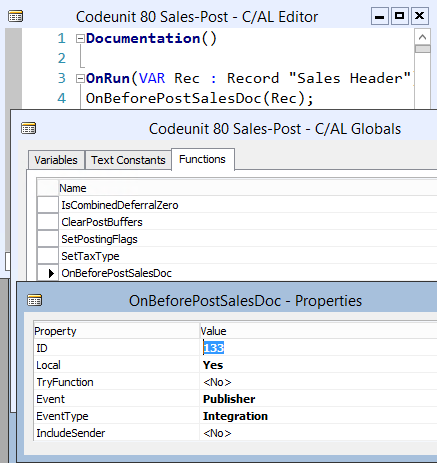Image resolution: width=437 pixels, height=463 pixels.
Task: Select the SetTaxType function row
Action: coord(248,256)
